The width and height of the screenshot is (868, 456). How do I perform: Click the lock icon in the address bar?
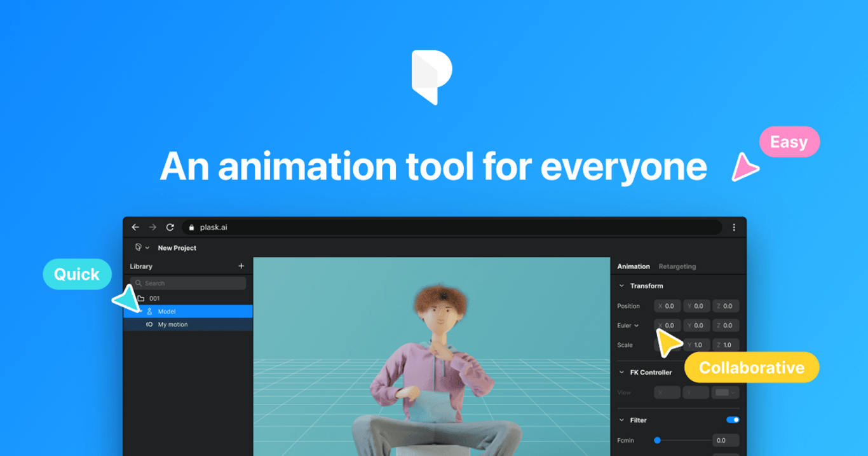[x=192, y=227]
